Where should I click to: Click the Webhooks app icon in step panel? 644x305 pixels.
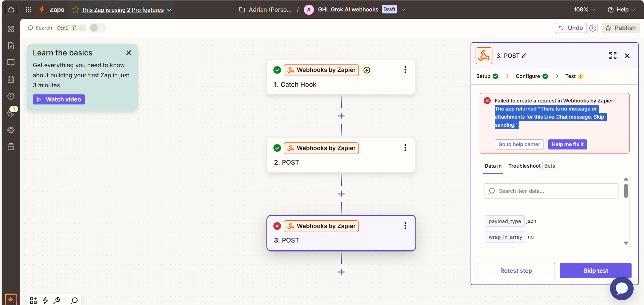click(484, 56)
